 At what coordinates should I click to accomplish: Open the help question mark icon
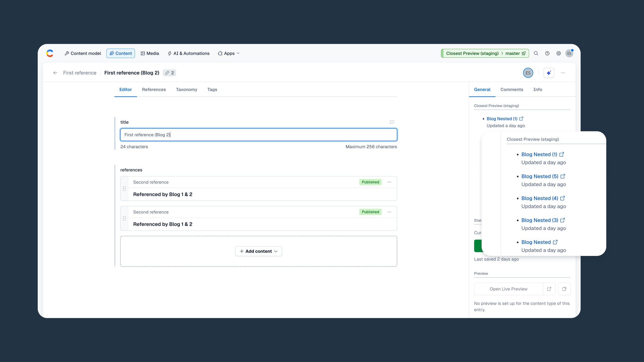(x=547, y=53)
